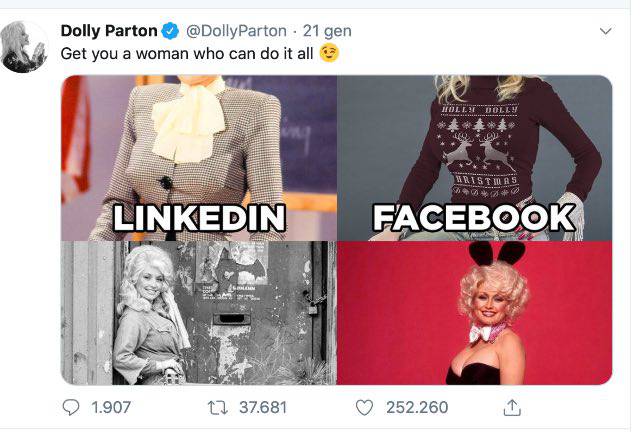Click the winking face emoji
This screenshot has width=640, height=432.
tap(329, 53)
